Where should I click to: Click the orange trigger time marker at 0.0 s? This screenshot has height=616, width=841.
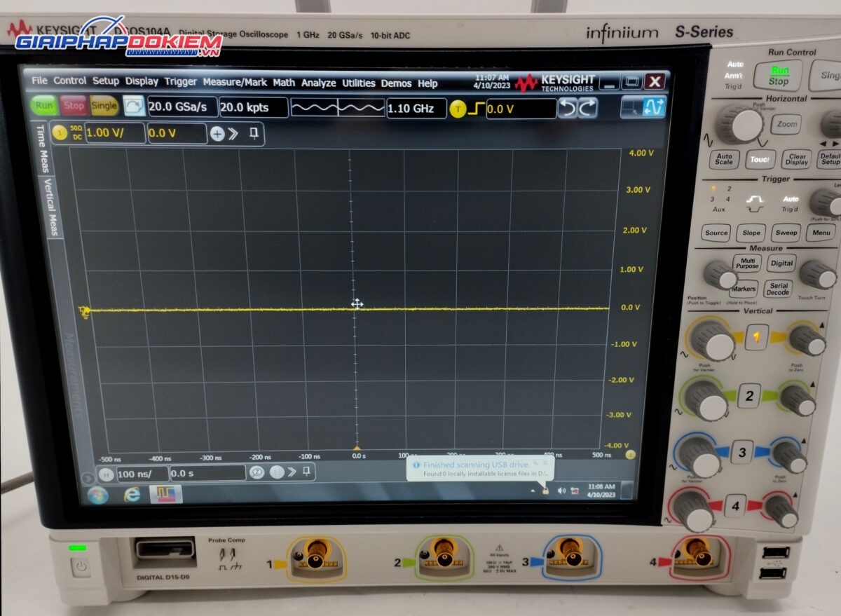click(x=357, y=447)
